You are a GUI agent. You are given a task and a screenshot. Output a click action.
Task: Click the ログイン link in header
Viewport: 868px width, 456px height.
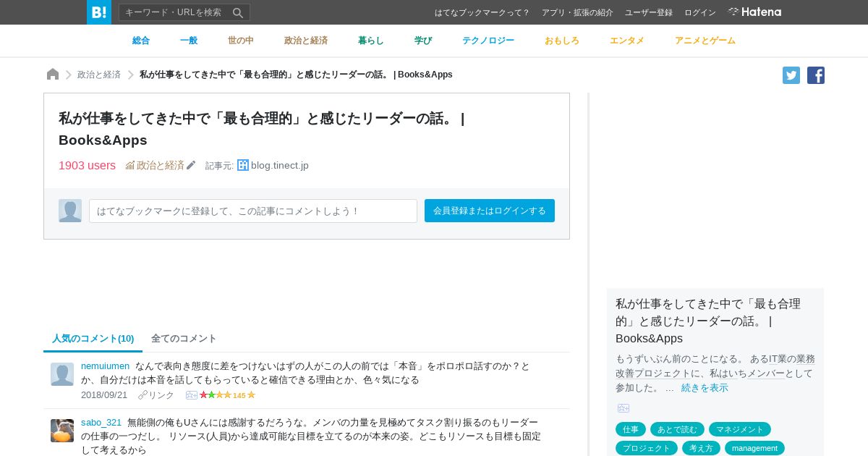coord(700,12)
